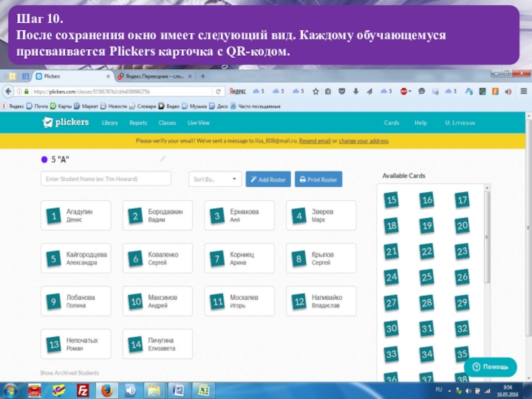Select student card 3 Ермакова Аня

[x=239, y=215]
